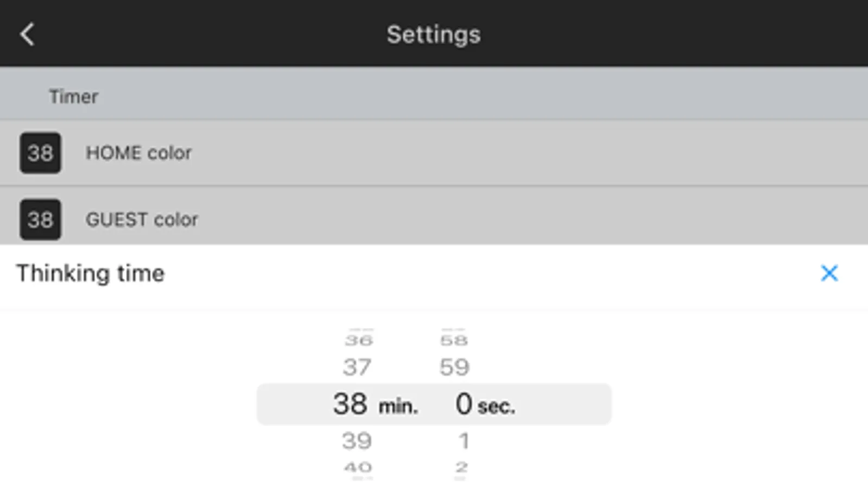The image size is (868, 489).
Task: Tap the GUEST color black swatch
Action: point(40,220)
